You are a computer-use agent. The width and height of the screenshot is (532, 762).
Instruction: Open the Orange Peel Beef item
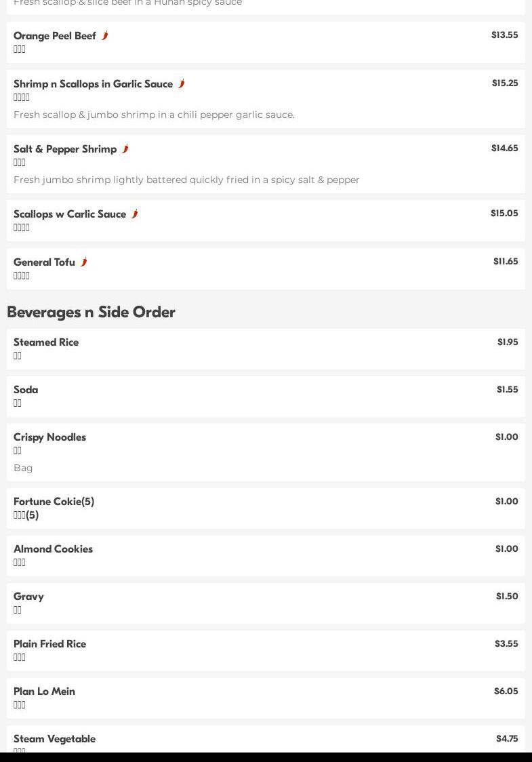55,36
